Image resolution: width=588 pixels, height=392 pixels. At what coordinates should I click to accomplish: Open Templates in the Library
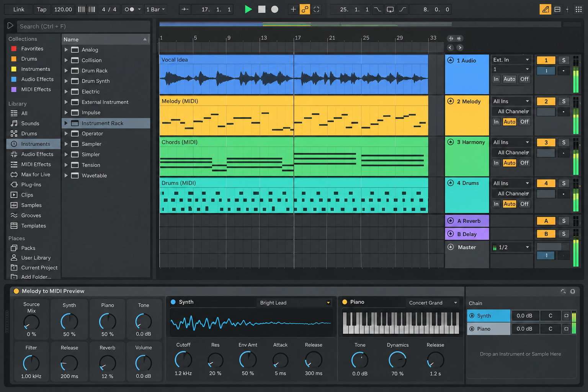pos(33,226)
